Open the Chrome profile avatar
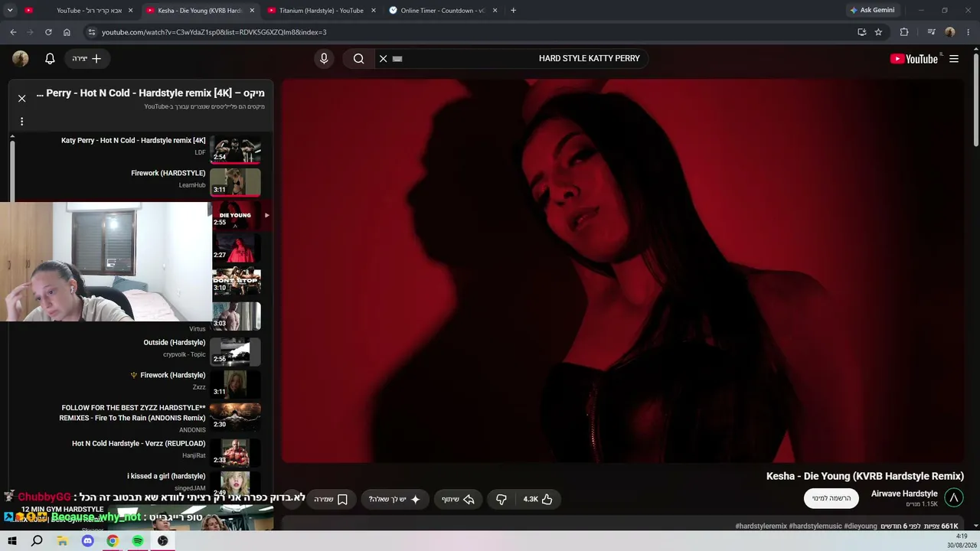Image resolution: width=980 pixels, height=551 pixels. point(950,32)
